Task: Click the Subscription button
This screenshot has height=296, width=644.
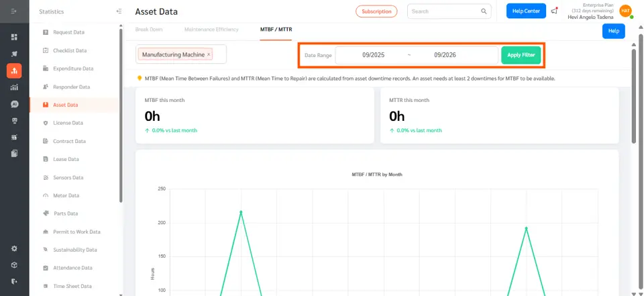Action: click(376, 11)
